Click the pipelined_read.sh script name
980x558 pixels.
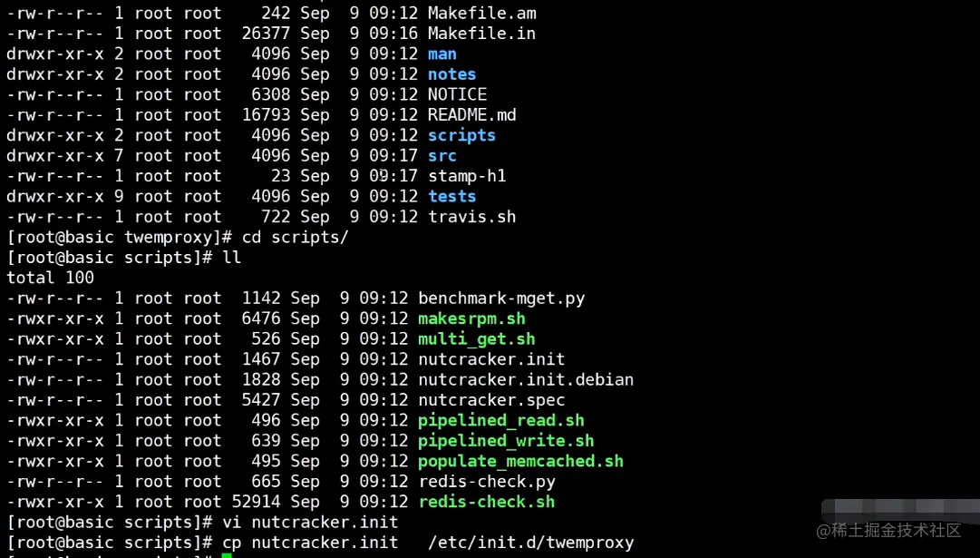coord(500,420)
